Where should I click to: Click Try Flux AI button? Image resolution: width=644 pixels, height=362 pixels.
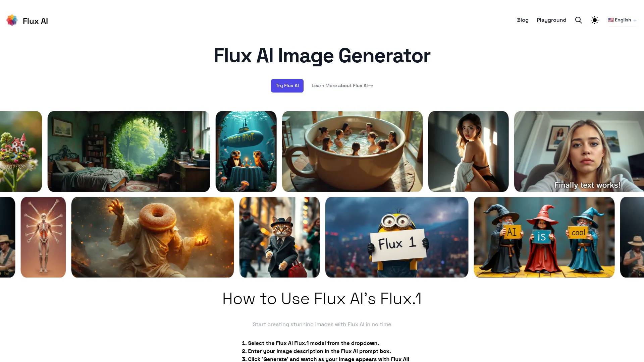287,85
